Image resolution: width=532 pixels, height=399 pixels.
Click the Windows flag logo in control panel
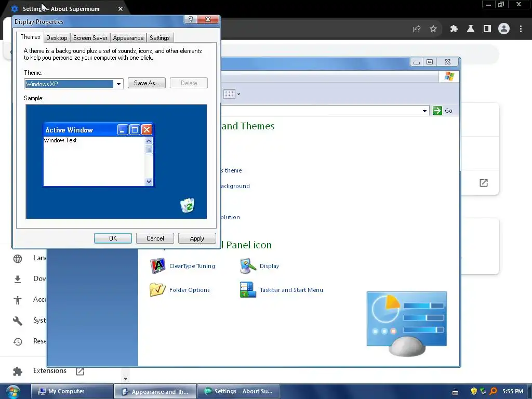click(449, 76)
